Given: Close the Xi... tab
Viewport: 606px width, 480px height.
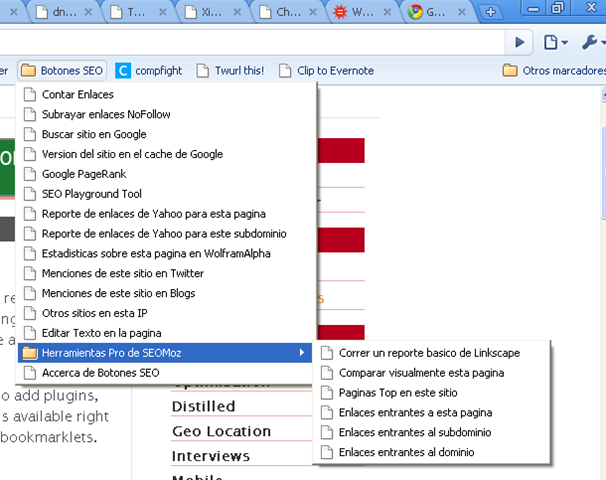Looking at the screenshot, I should click(x=237, y=12).
